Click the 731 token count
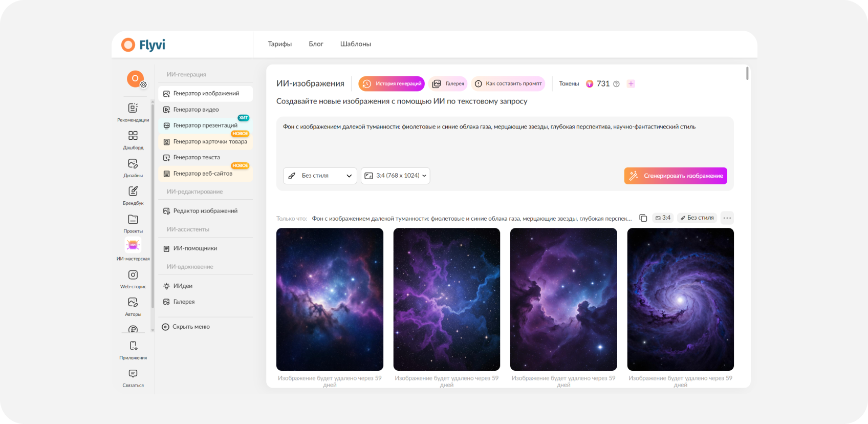 [603, 83]
